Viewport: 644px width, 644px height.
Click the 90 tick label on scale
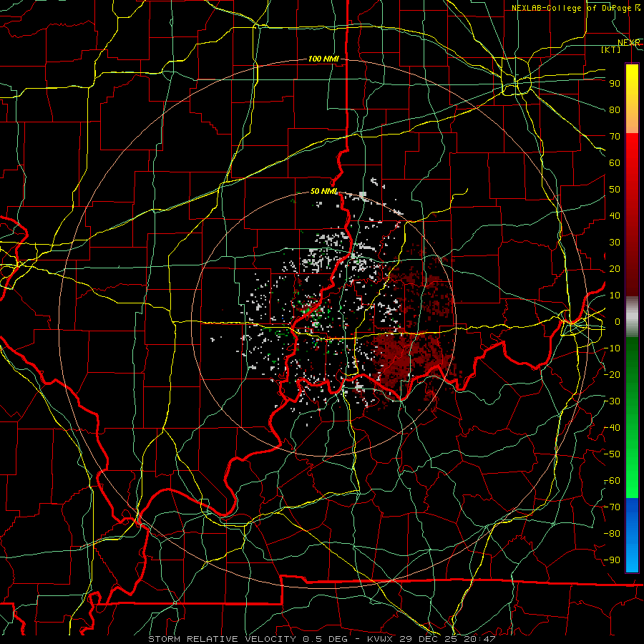point(615,84)
